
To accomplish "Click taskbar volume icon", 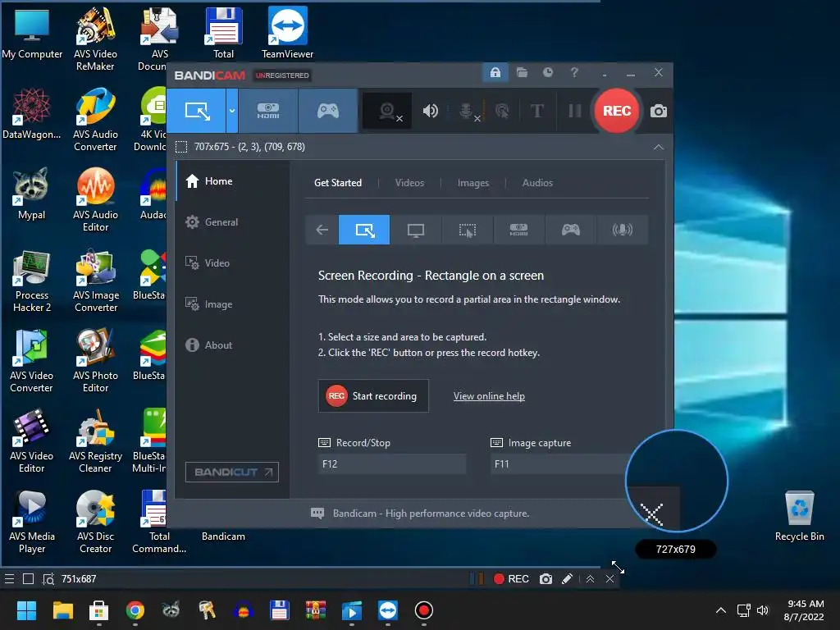I will tap(762, 610).
